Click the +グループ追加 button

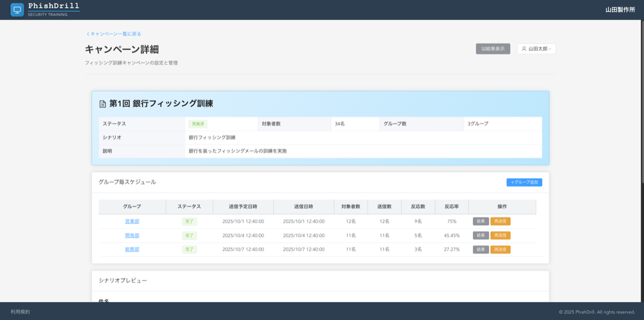[x=523, y=183]
